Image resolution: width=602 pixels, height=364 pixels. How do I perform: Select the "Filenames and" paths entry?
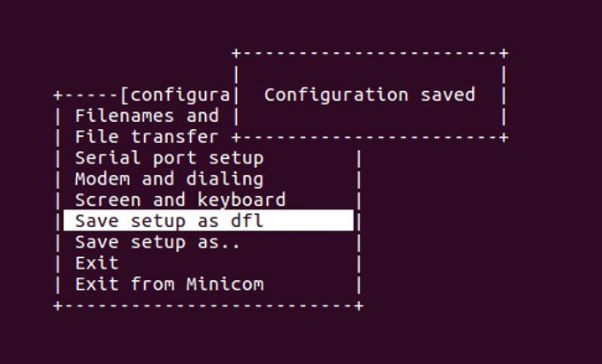click(147, 116)
